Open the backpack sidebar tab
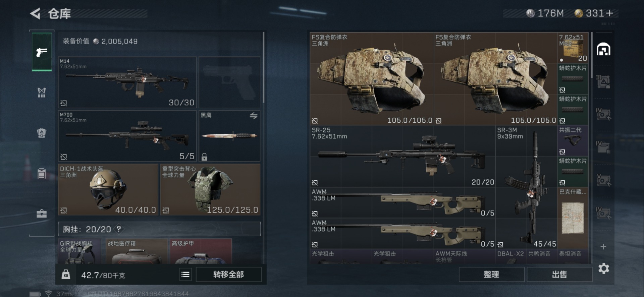 click(x=42, y=133)
